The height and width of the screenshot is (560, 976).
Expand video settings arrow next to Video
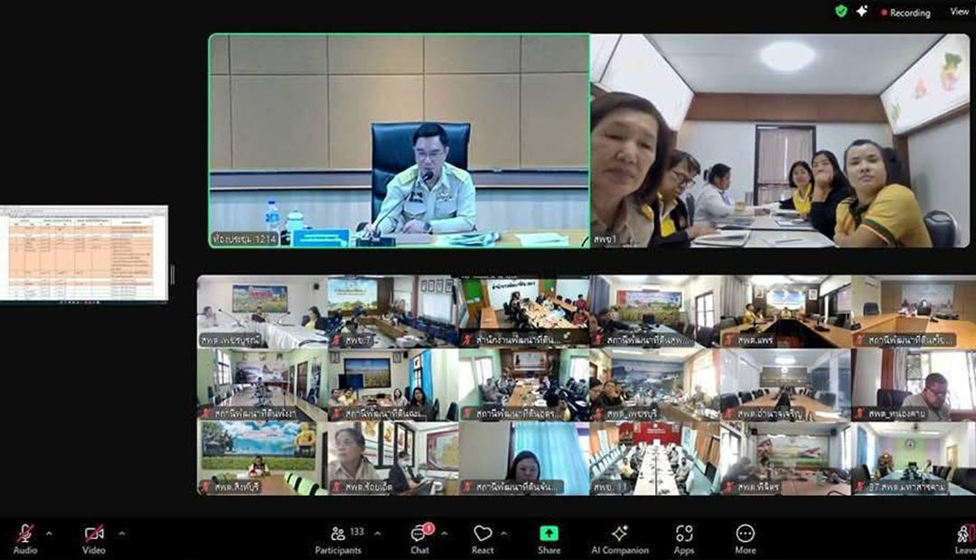[121, 533]
